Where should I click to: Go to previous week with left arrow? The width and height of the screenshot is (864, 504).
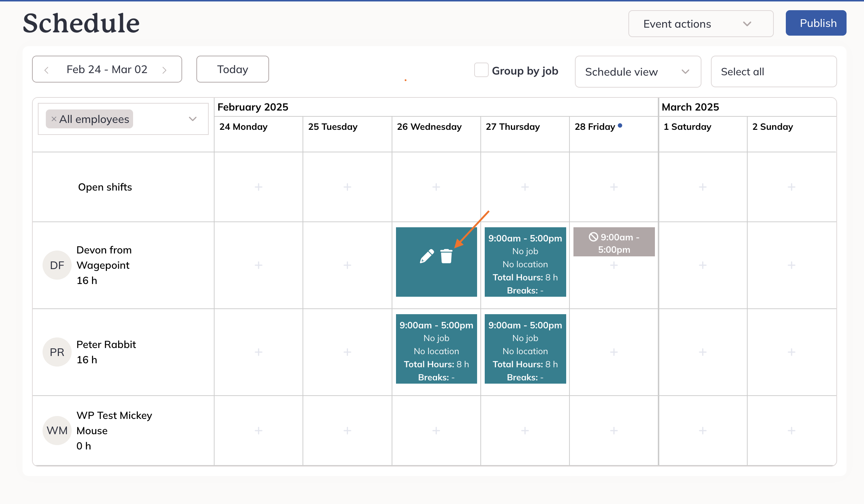click(x=46, y=70)
